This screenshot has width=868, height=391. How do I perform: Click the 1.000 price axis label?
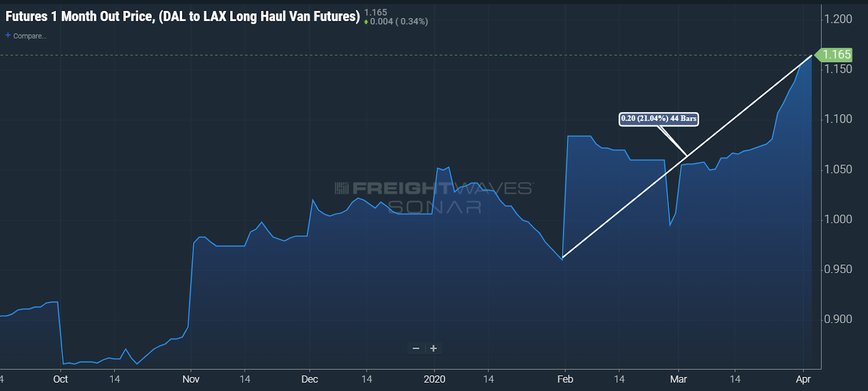[x=838, y=219]
